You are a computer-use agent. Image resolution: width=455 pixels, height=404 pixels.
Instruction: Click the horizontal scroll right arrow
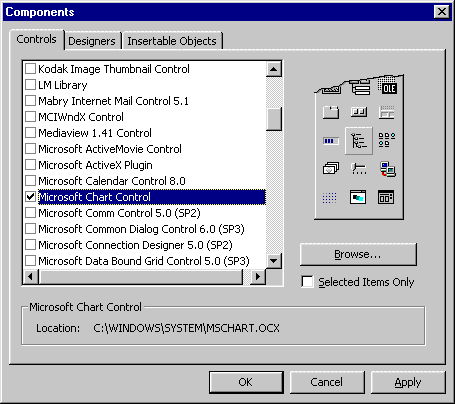pyautogui.click(x=258, y=276)
